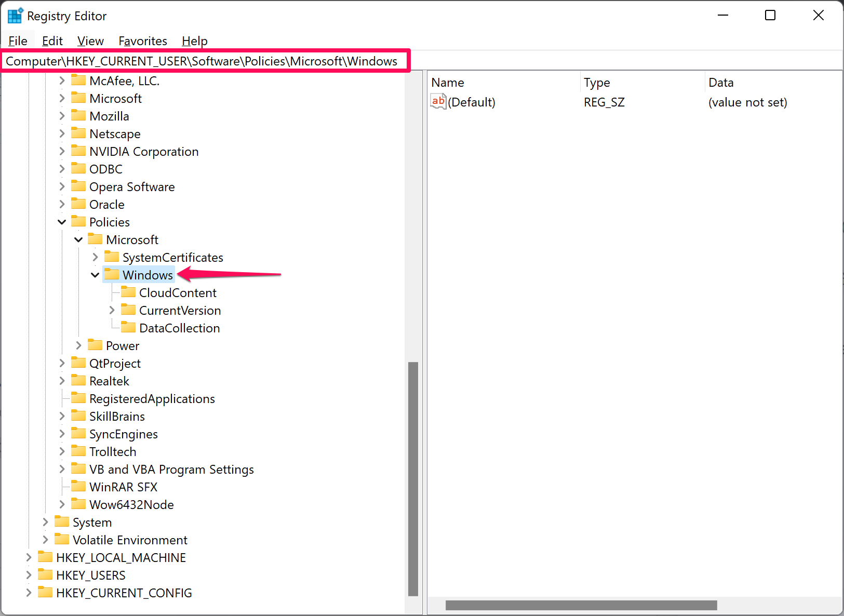
Task: Select the System key label
Action: (92, 522)
